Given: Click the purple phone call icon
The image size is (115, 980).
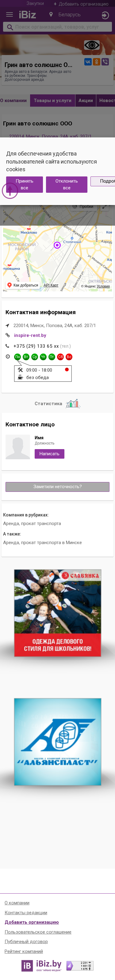Looking at the screenshot, I should (x=105, y=61).
